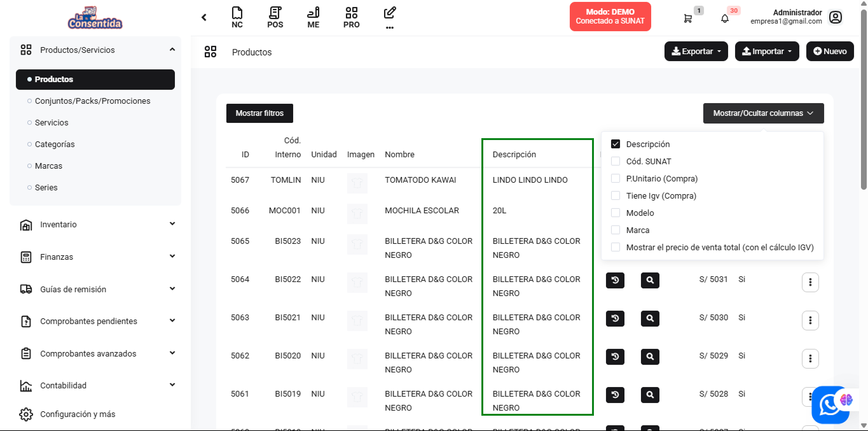Click the search icon for product 5063
The height and width of the screenshot is (431, 868).
tap(650, 319)
